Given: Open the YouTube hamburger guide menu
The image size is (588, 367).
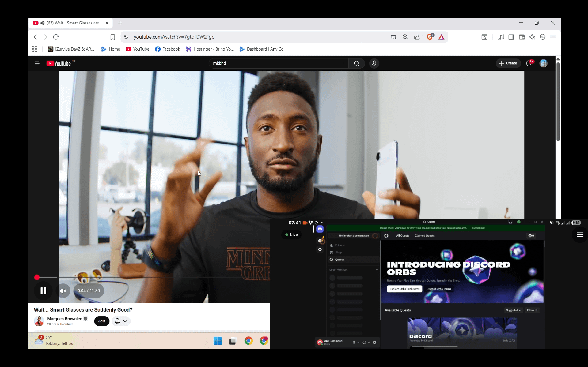Looking at the screenshot, I should click(x=37, y=63).
